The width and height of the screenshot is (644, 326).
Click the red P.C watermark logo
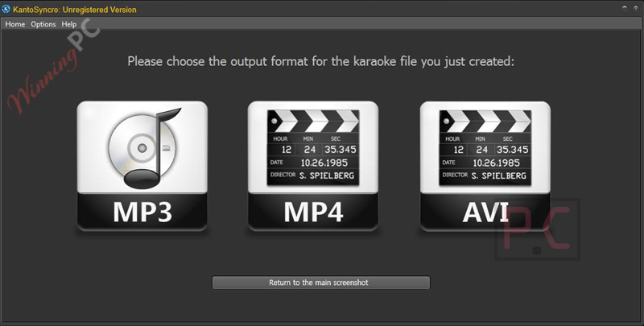[x=538, y=229]
